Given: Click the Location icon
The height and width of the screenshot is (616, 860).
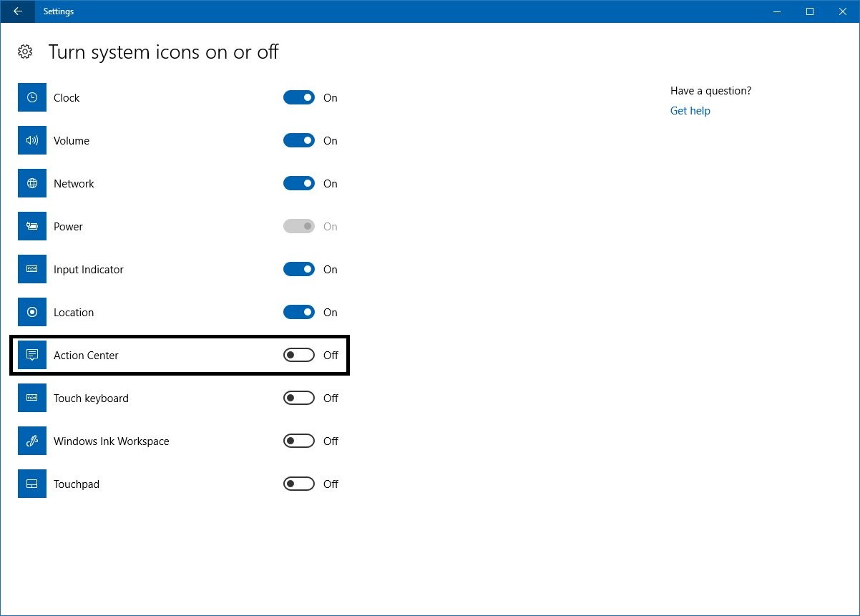Looking at the screenshot, I should pyautogui.click(x=31, y=312).
